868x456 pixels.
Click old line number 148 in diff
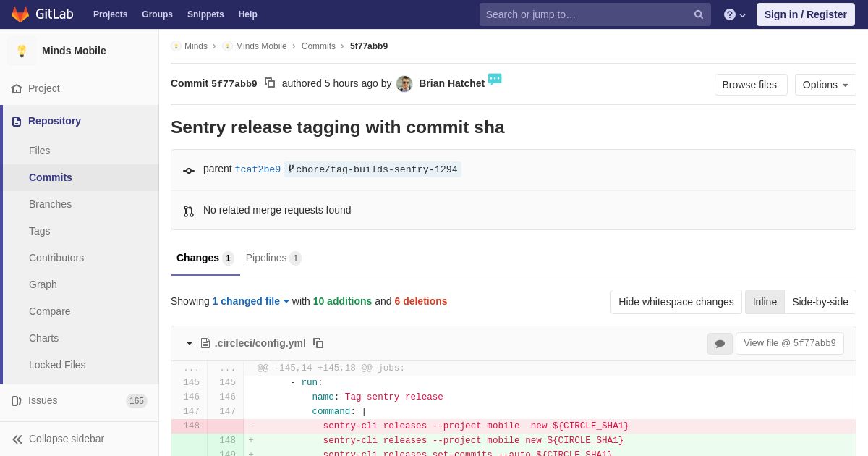click(191, 426)
